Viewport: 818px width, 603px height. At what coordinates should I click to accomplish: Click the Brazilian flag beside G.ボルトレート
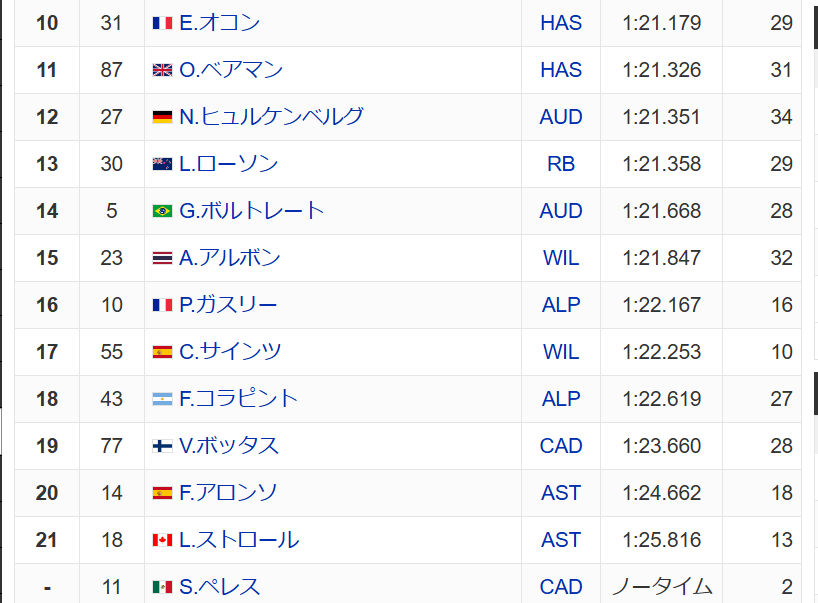point(162,211)
